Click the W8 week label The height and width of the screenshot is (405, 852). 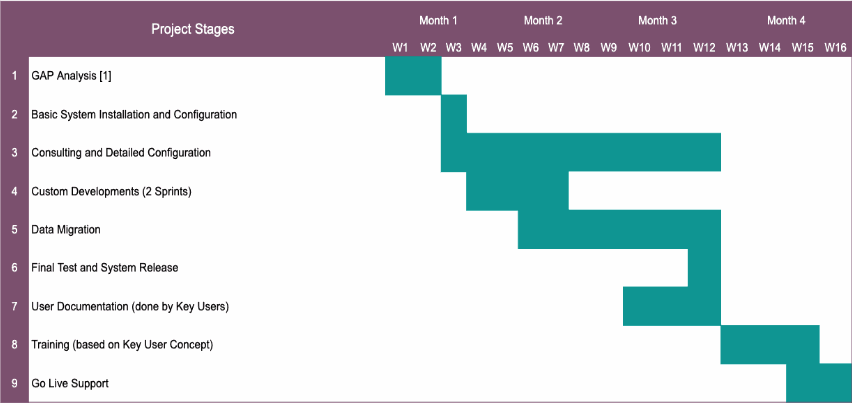coord(581,47)
